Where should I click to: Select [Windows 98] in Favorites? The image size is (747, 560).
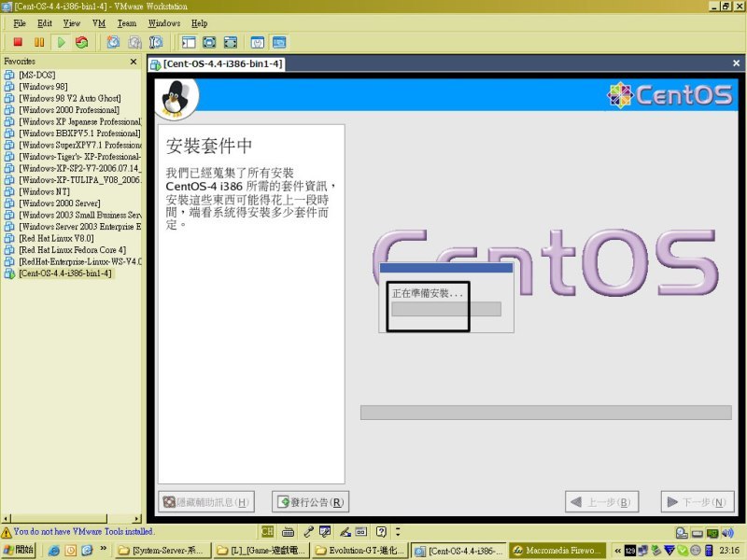tap(43, 87)
